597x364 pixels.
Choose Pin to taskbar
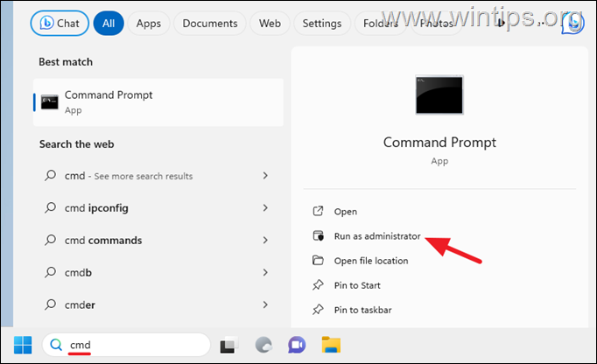[362, 310]
